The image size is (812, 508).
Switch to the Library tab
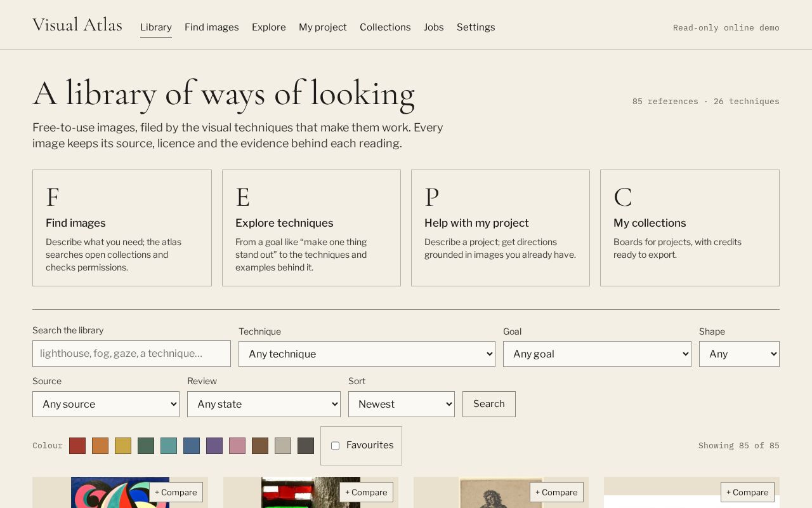[156, 27]
